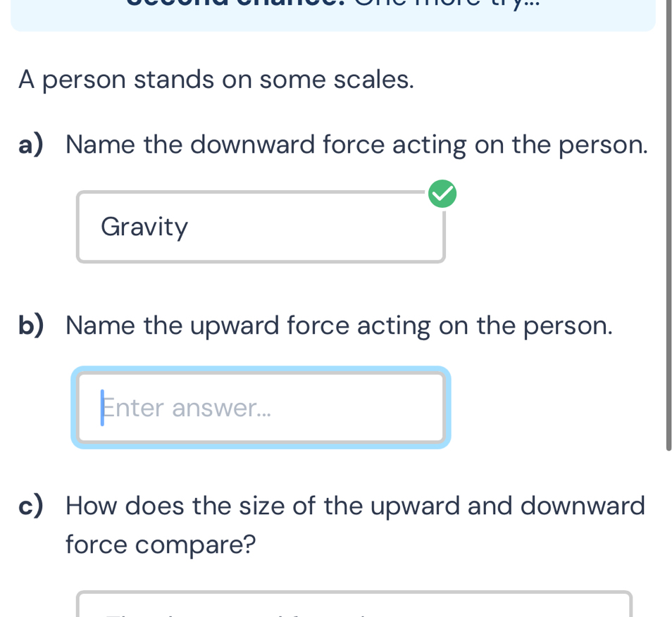Click the bold 'a)' question label
Image resolution: width=672 pixels, height=617 pixels.
point(30,144)
